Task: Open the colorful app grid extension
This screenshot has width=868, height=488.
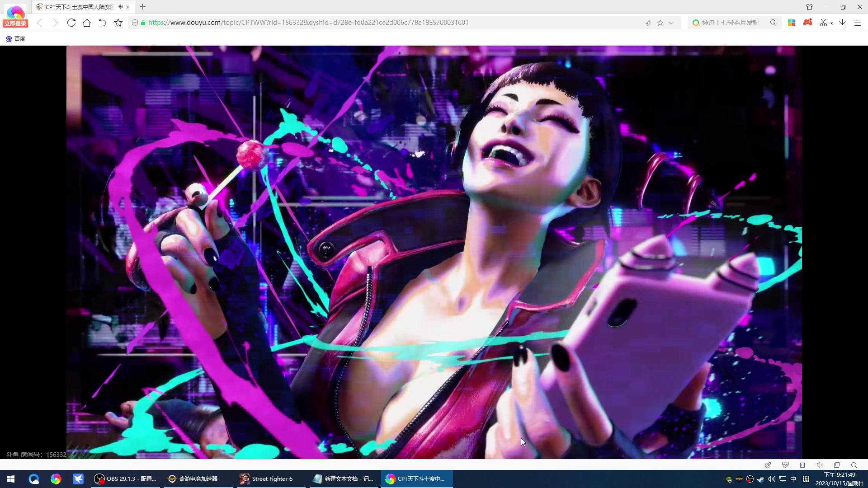Action: coord(791,23)
